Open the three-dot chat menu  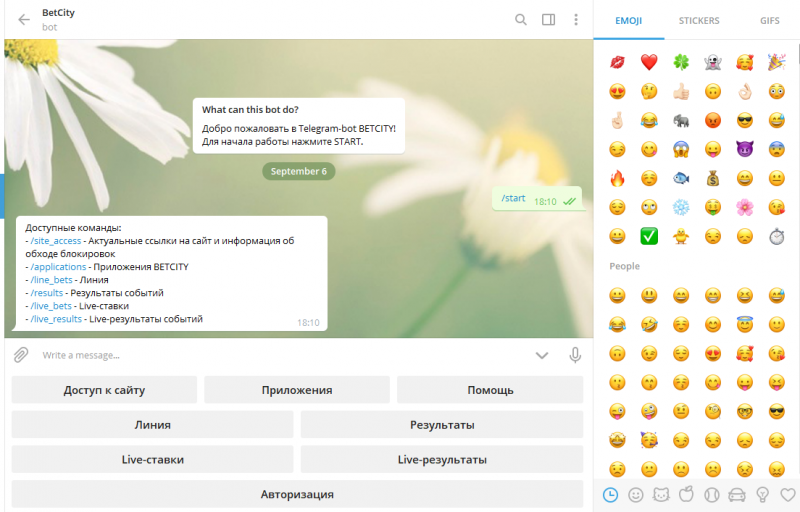[x=576, y=20]
